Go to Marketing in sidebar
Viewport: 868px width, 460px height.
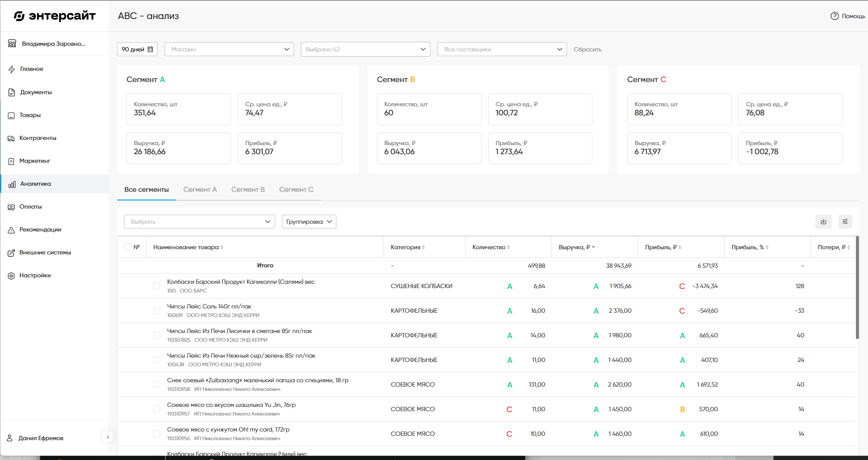[x=35, y=161]
